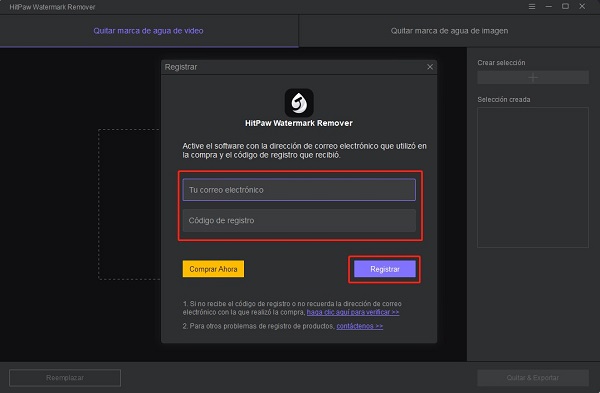600x393 pixels.
Task: Click the HitPaw logo icon in dialog
Action: 299,103
